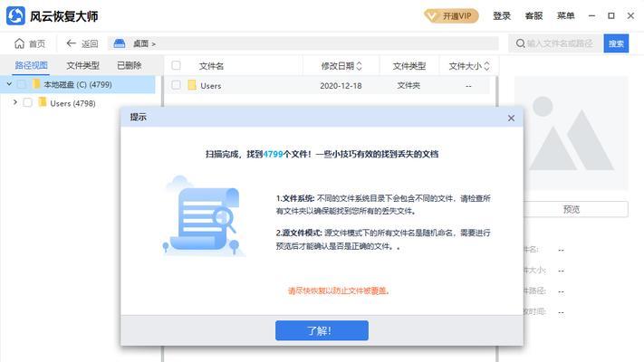The image size is (644, 362).
Task: Click the 文件夹 type cell
Action: tap(409, 85)
